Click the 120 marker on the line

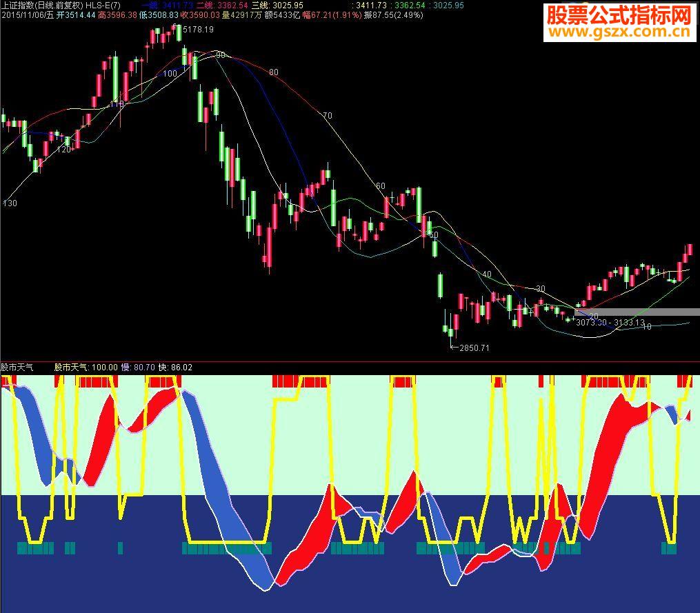point(64,150)
